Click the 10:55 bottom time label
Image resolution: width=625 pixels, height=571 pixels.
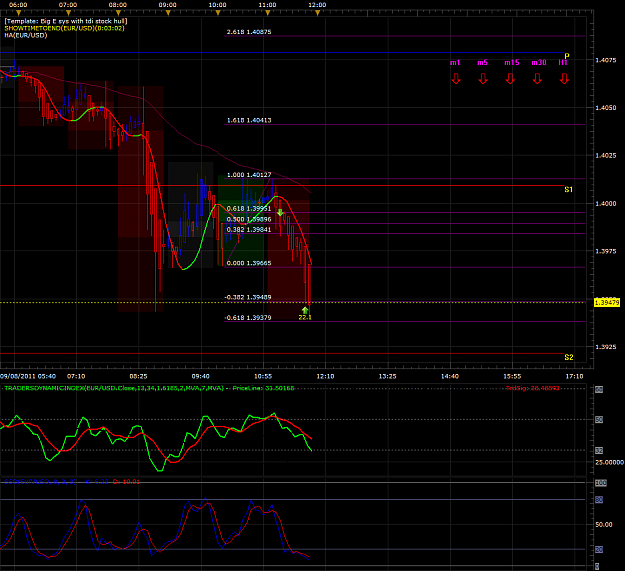(263, 376)
